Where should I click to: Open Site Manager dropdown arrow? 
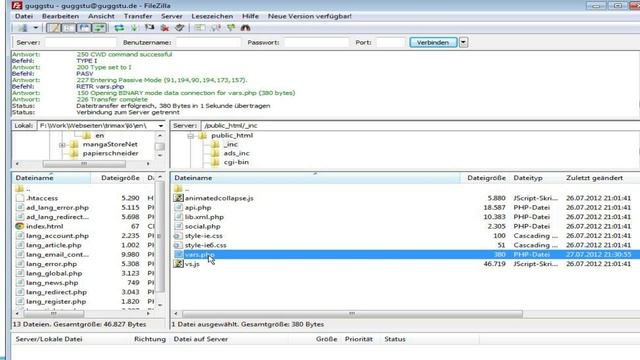click(x=36, y=28)
